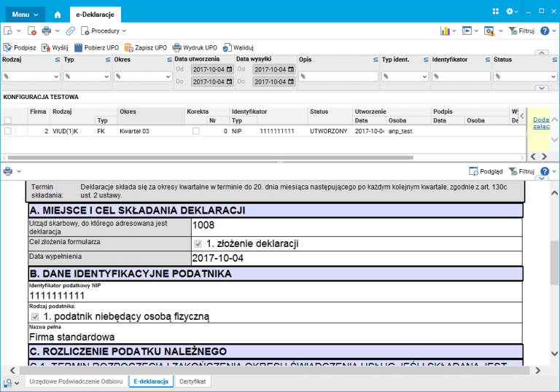Image resolution: width=560 pixels, height=392 pixels.
Task: Click the home icon tab
Action: click(x=58, y=14)
